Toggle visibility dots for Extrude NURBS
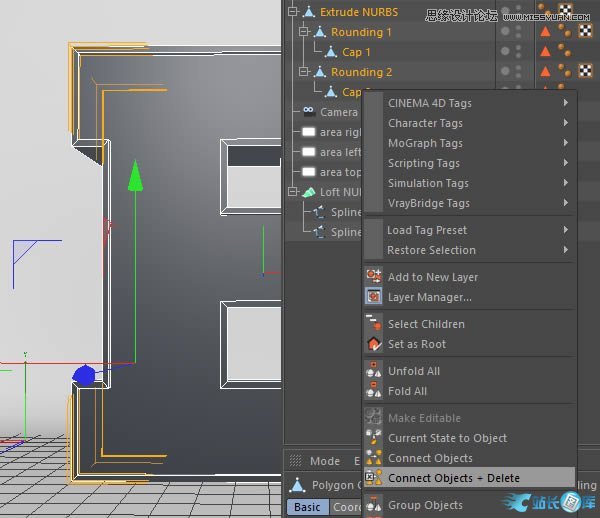This screenshot has width=600, height=518. (x=511, y=12)
